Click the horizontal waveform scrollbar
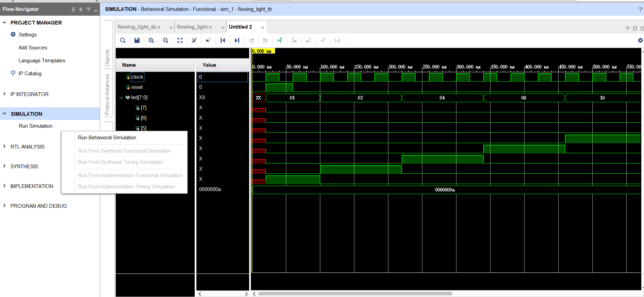Image resolution: width=644 pixels, height=297 pixels. [355, 294]
